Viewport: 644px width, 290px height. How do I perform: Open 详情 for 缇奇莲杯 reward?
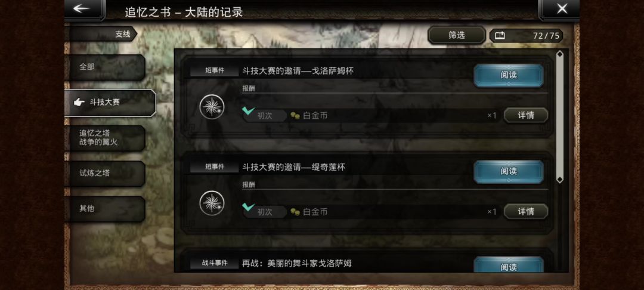[526, 212]
